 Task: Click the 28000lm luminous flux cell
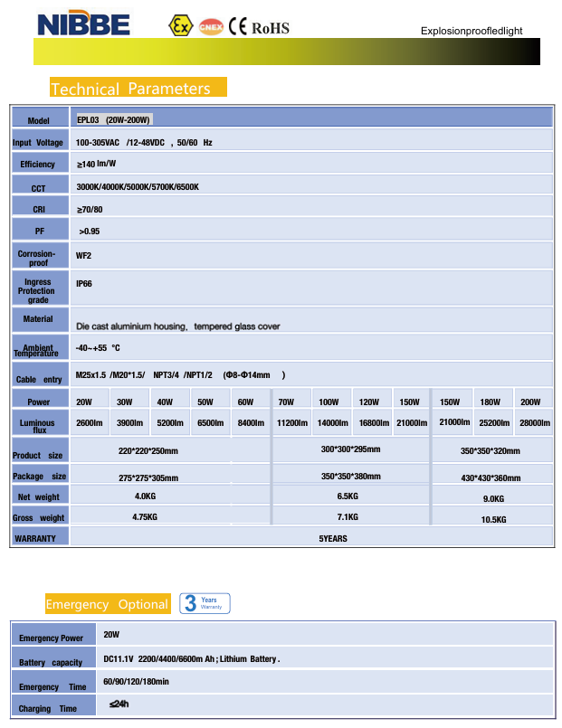pos(535,423)
